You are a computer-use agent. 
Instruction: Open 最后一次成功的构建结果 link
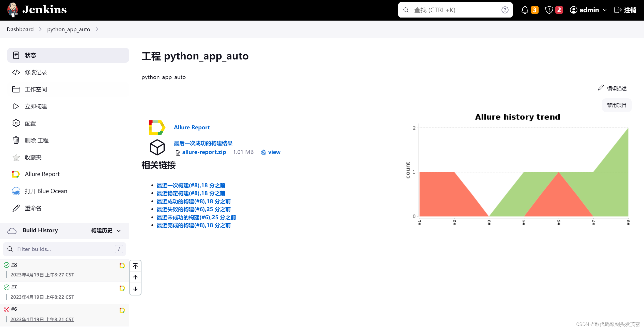(x=203, y=143)
